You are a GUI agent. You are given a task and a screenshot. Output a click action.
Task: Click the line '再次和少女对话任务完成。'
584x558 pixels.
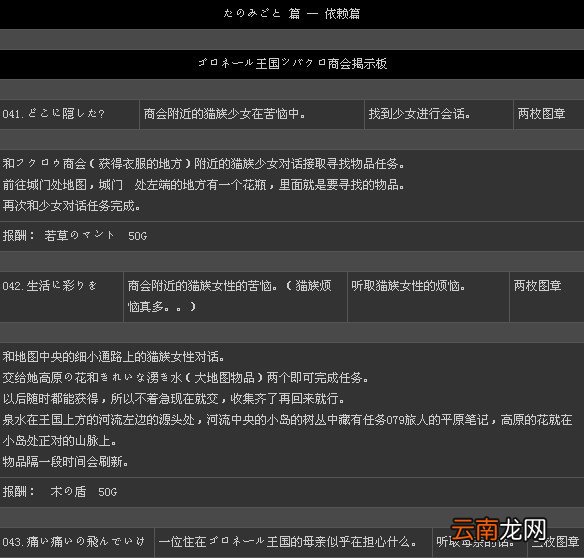72,206
